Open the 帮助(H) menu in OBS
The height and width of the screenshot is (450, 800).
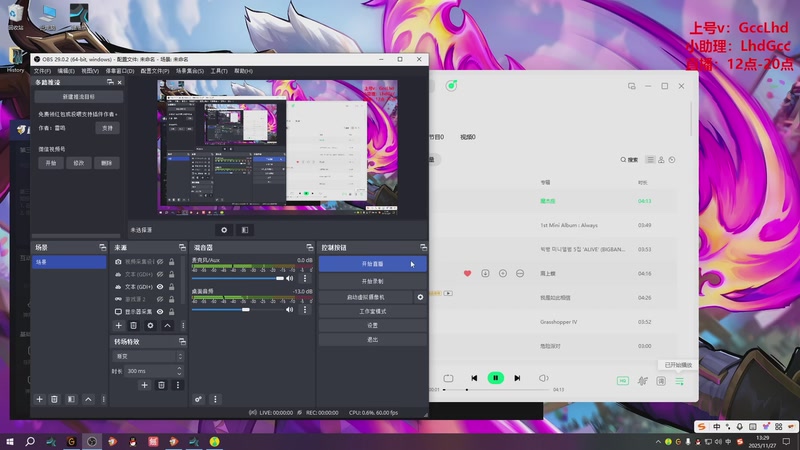pos(243,71)
